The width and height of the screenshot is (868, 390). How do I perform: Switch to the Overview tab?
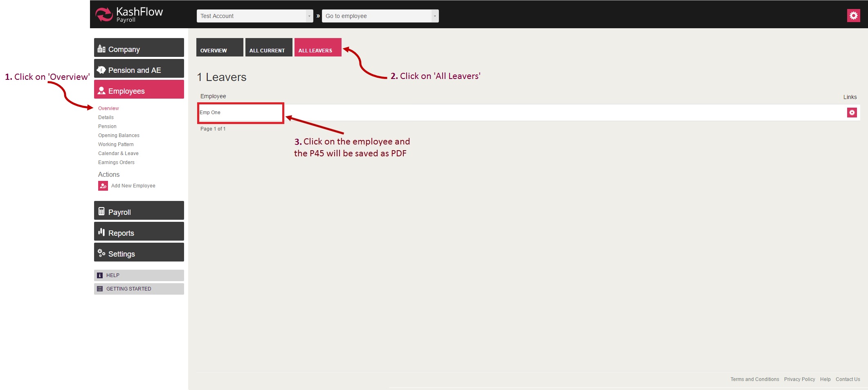point(219,48)
